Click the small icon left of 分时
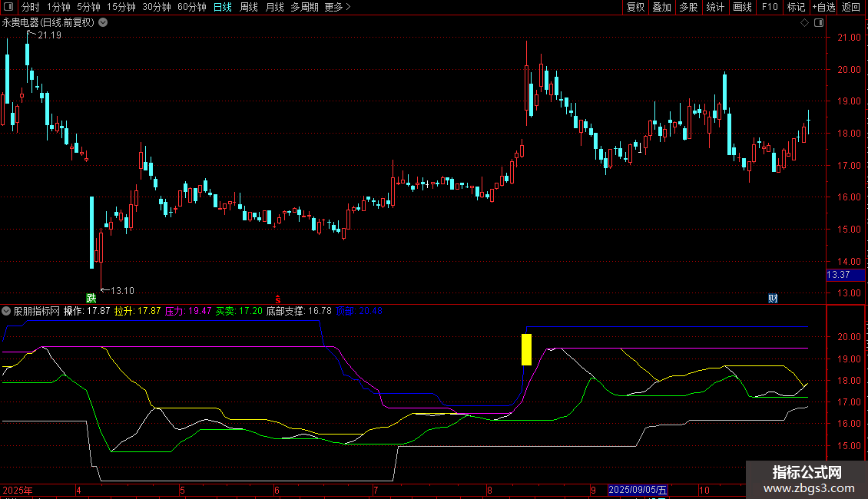 tap(9, 8)
